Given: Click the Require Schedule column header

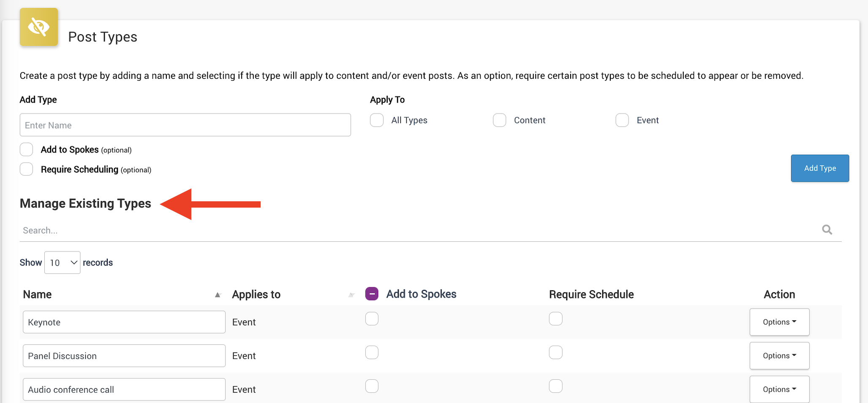Looking at the screenshot, I should (591, 295).
